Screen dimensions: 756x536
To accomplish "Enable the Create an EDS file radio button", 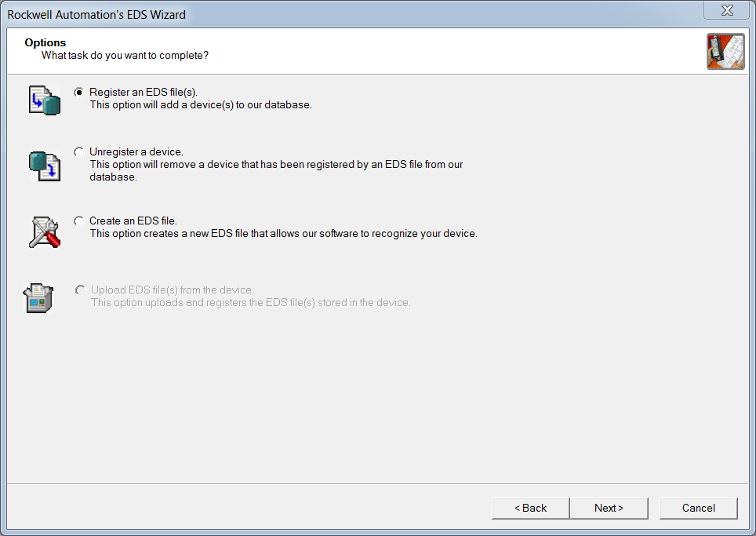I will click(x=79, y=221).
